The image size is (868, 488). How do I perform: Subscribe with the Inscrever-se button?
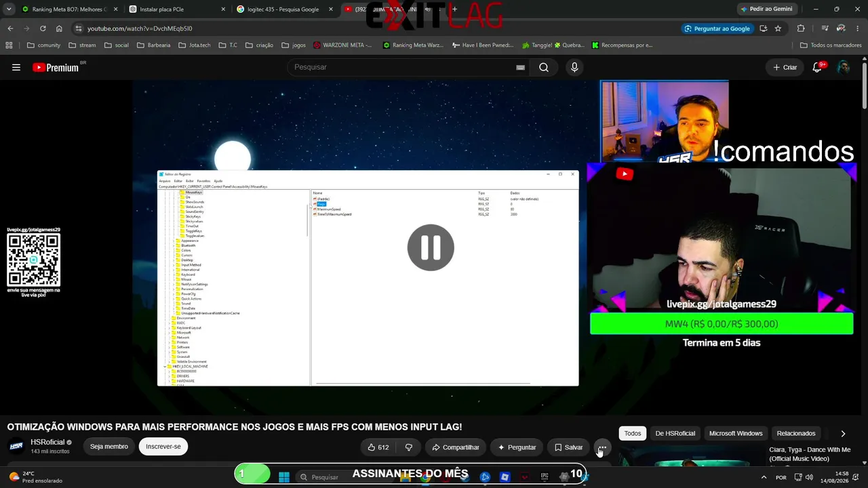pos(163,447)
